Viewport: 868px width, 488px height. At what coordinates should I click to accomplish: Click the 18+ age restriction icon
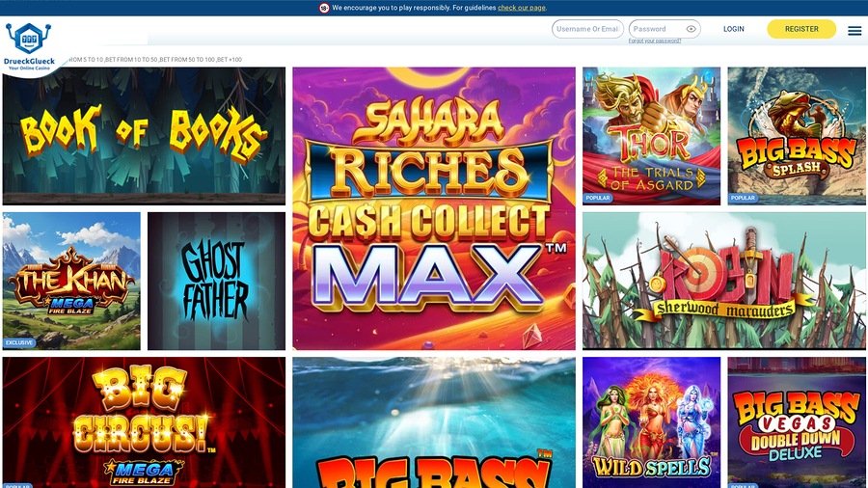[x=324, y=8]
